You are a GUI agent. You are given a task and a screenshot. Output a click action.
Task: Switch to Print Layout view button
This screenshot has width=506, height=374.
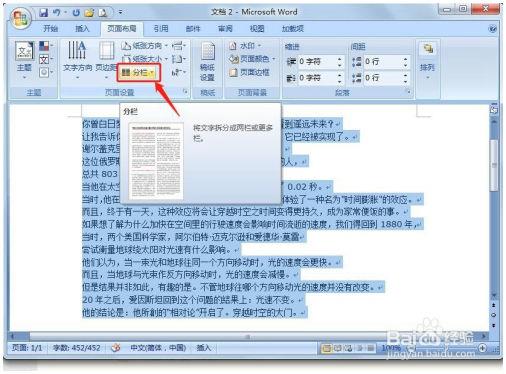pos(326,348)
